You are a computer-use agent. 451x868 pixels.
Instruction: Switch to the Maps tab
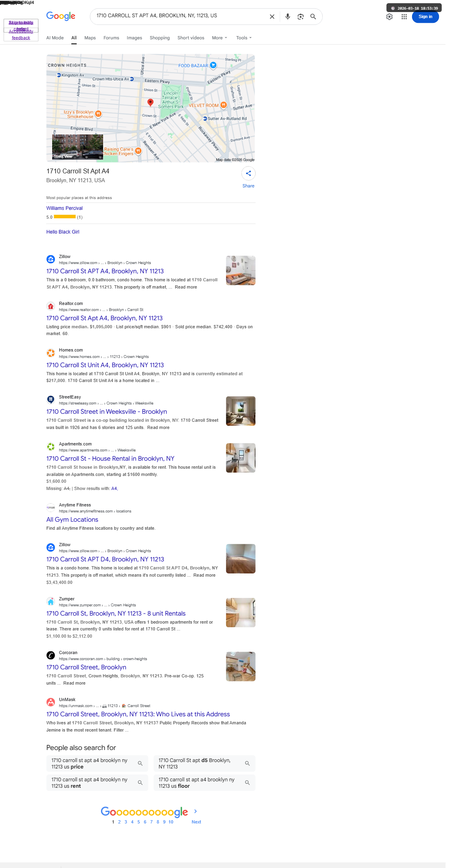pos(90,38)
